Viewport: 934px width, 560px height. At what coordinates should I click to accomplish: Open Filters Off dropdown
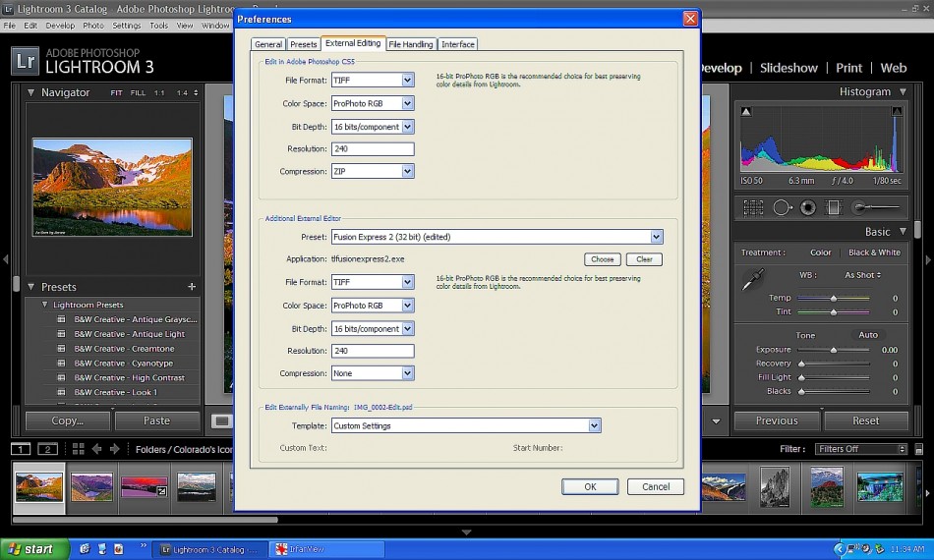(860, 449)
